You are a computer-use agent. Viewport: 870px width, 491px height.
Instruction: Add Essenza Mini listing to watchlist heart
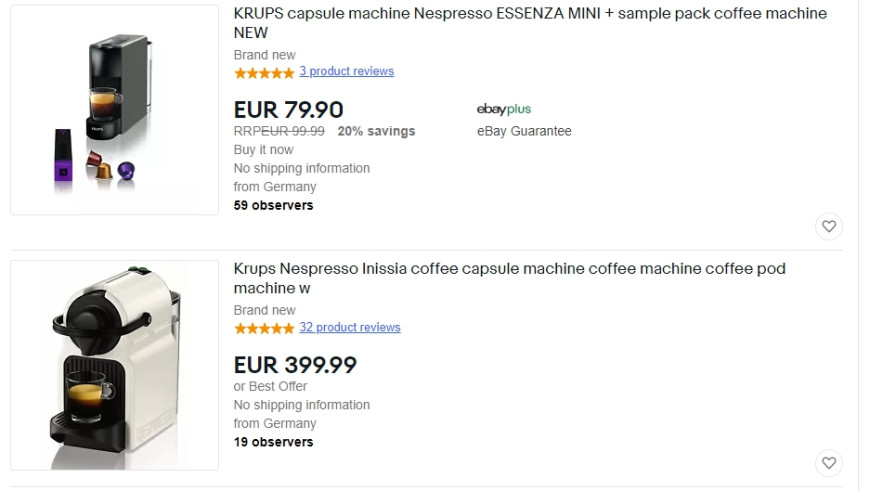pyautogui.click(x=829, y=226)
